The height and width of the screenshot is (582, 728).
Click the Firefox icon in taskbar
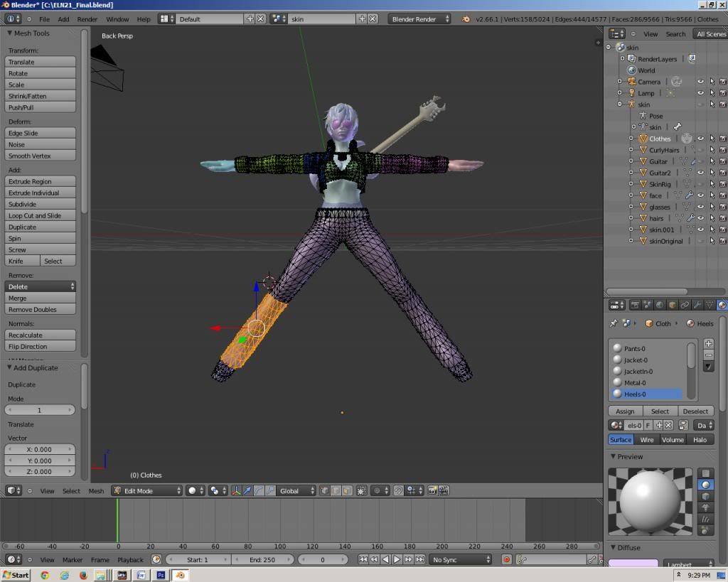82,575
